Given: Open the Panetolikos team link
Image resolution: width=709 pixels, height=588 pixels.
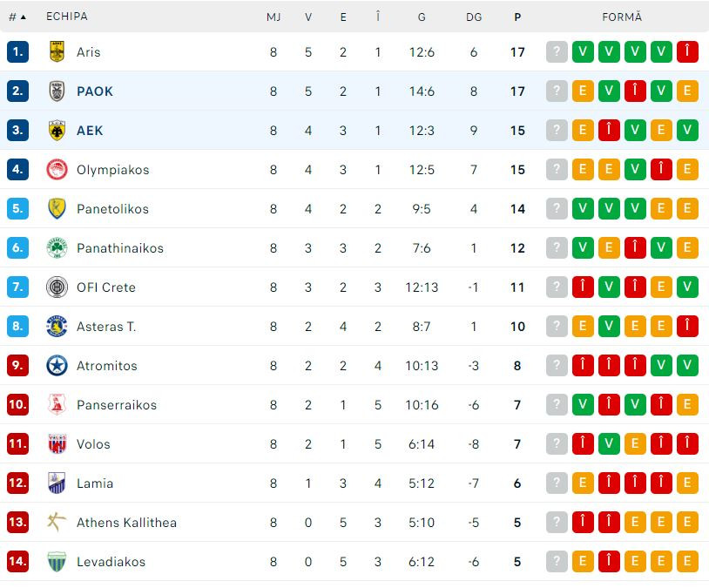Looking at the screenshot, I should coord(112,209).
